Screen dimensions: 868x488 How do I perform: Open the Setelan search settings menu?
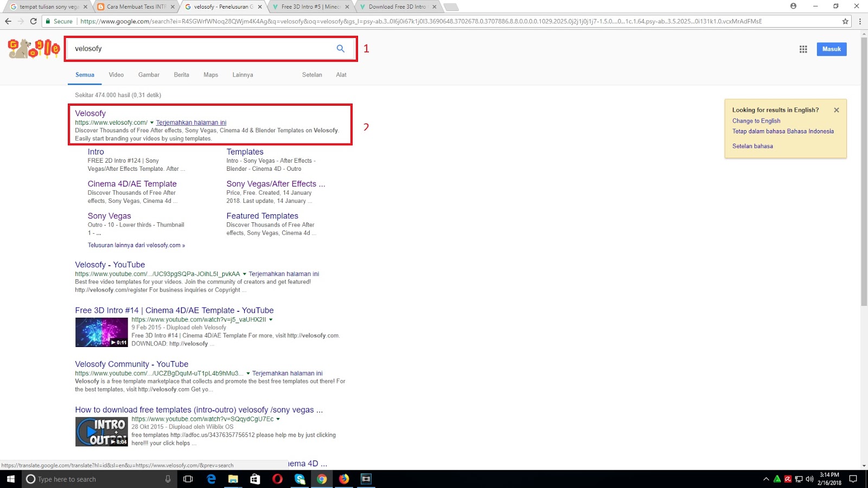(x=312, y=75)
